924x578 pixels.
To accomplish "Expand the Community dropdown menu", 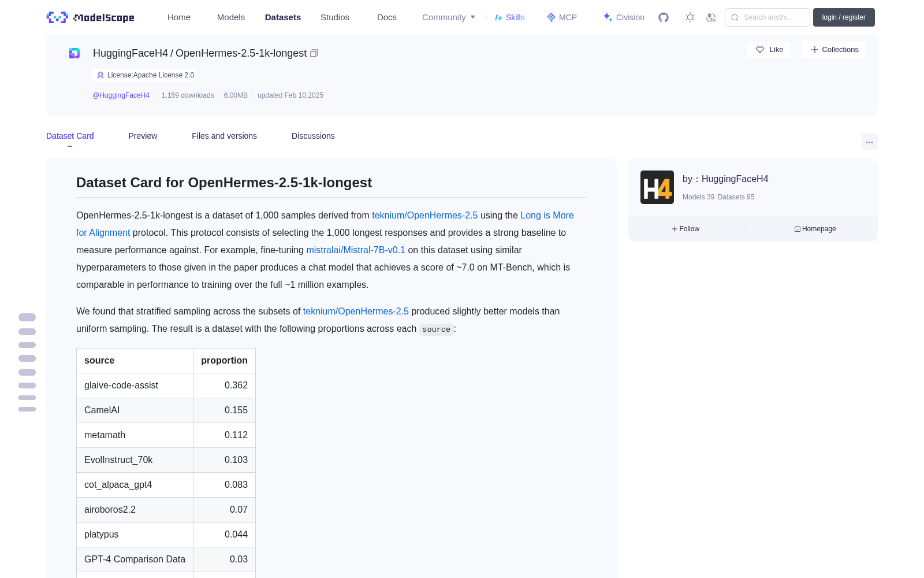I will click(449, 17).
